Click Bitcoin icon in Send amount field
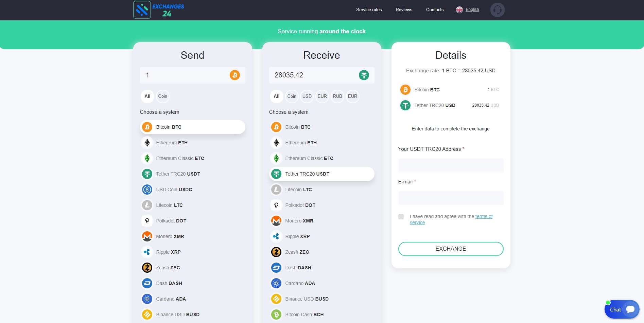644x323 pixels. [235, 75]
